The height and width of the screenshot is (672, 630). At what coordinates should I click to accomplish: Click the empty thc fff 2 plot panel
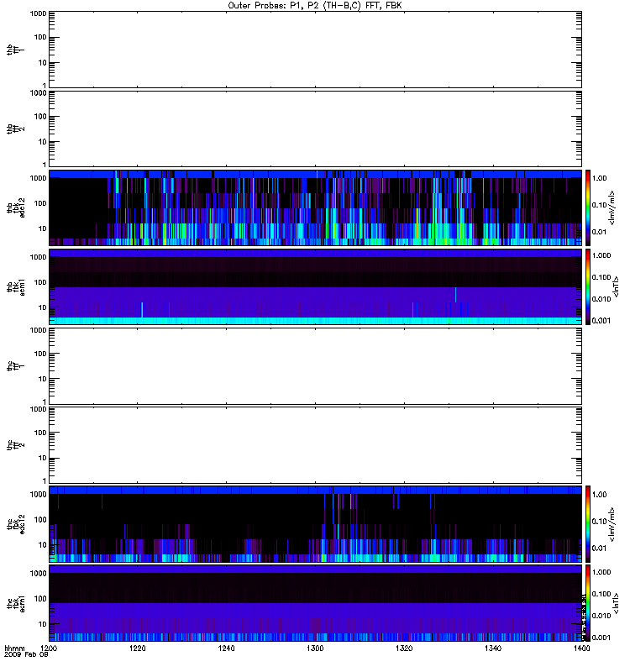pyautogui.click(x=315, y=445)
